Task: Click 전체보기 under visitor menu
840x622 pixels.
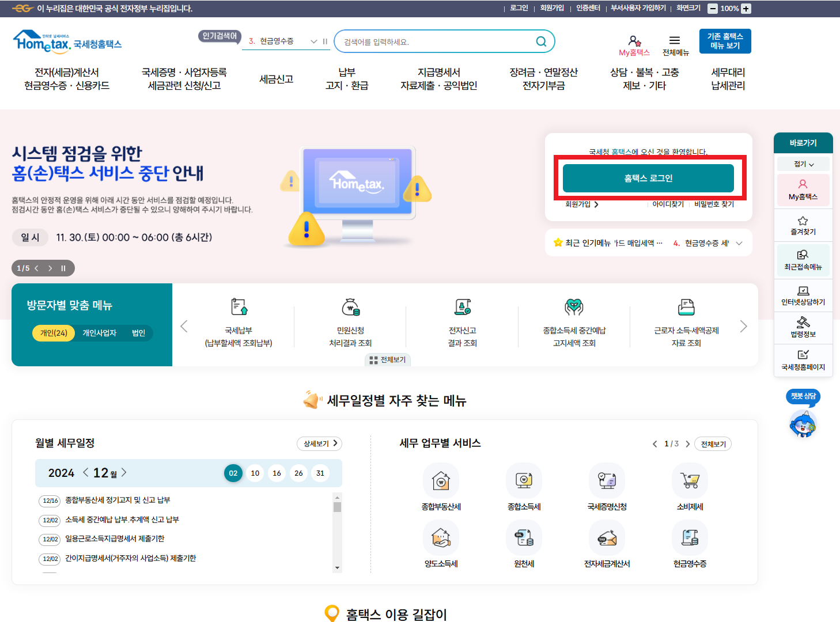Action: click(388, 360)
